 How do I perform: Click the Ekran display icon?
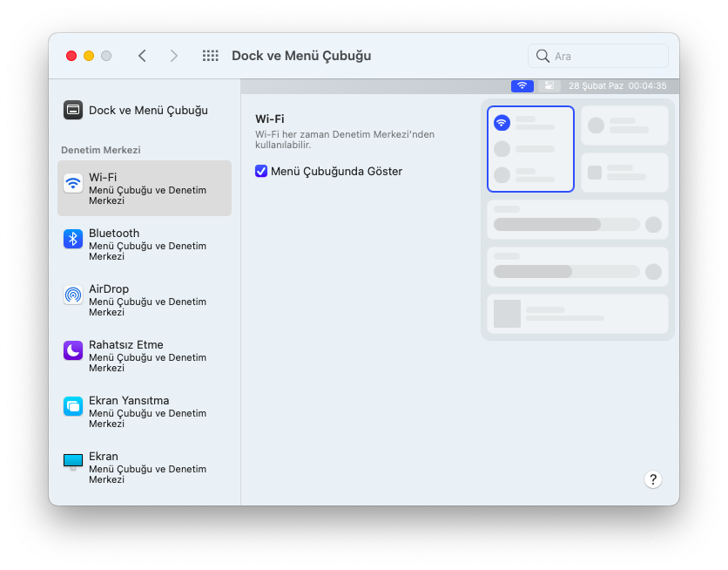point(73,461)
